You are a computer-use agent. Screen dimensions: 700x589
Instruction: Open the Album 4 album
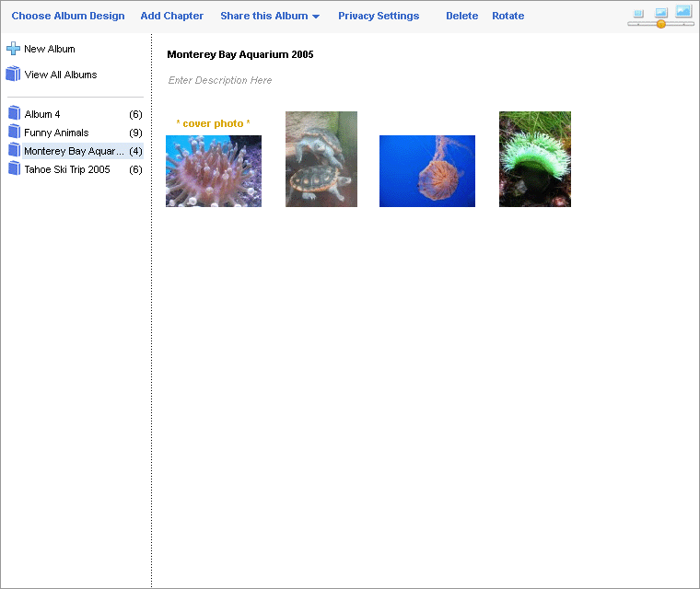[x=42, y=114]
